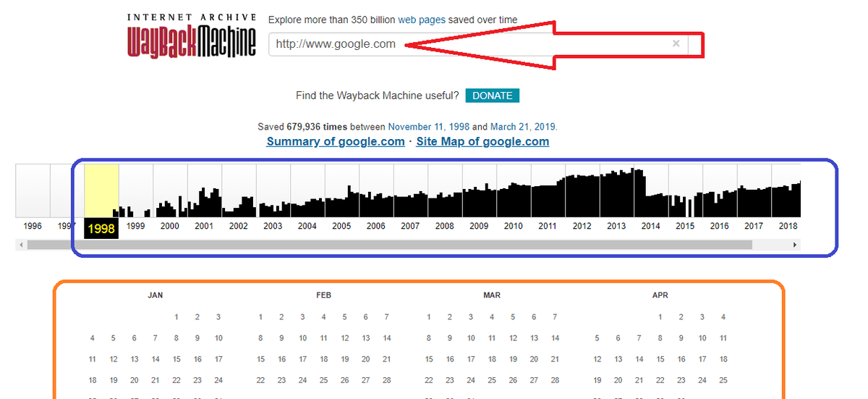Image resolution: width=868 pixels, height=399 pixels.
Task: Open the March 21, 2019 capture link
Action: (523, 127)
